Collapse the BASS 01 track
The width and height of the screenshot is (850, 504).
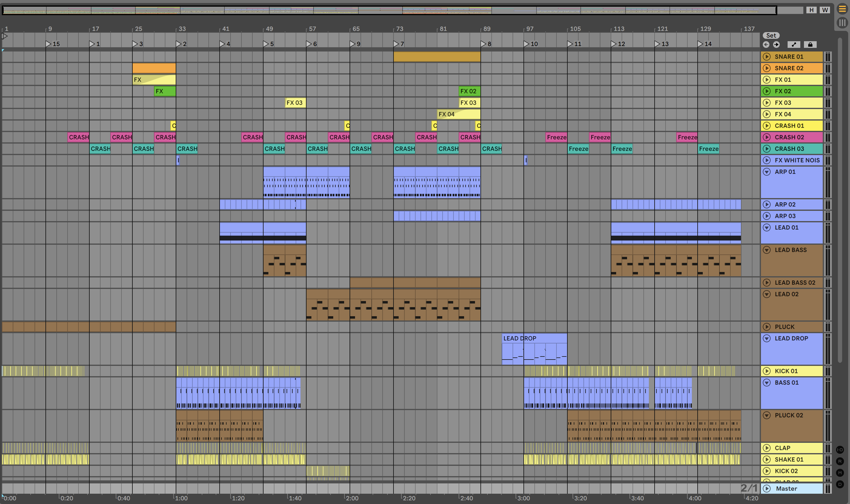(766, 383)
